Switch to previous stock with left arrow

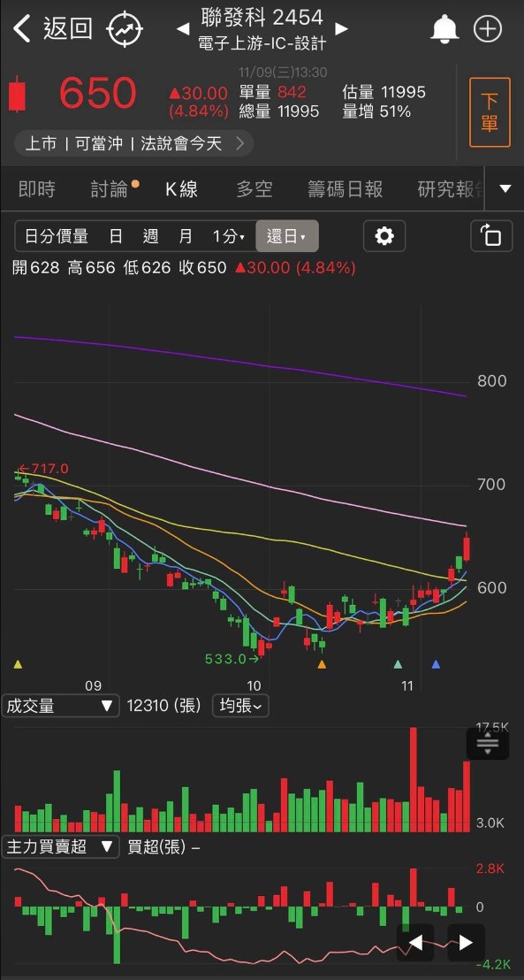point(182,29)
